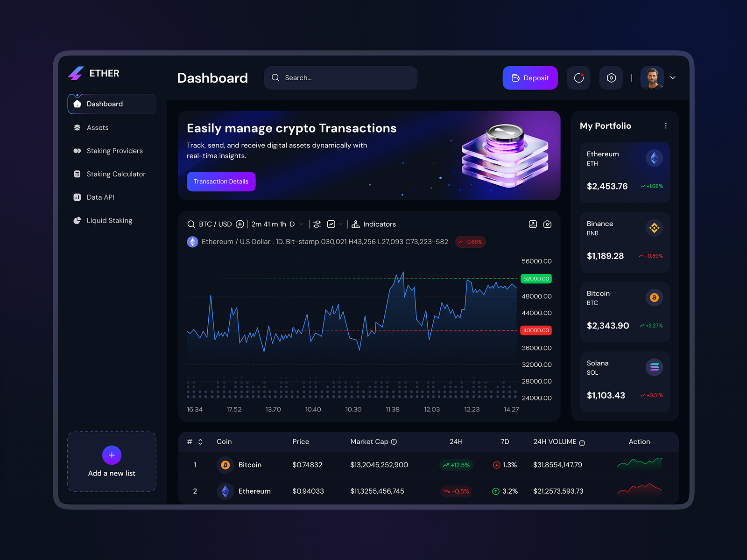The height and width of the screenshot is (560, 747).
Task: Toggle the chart settings sliders icon
Action: (317, 224)
